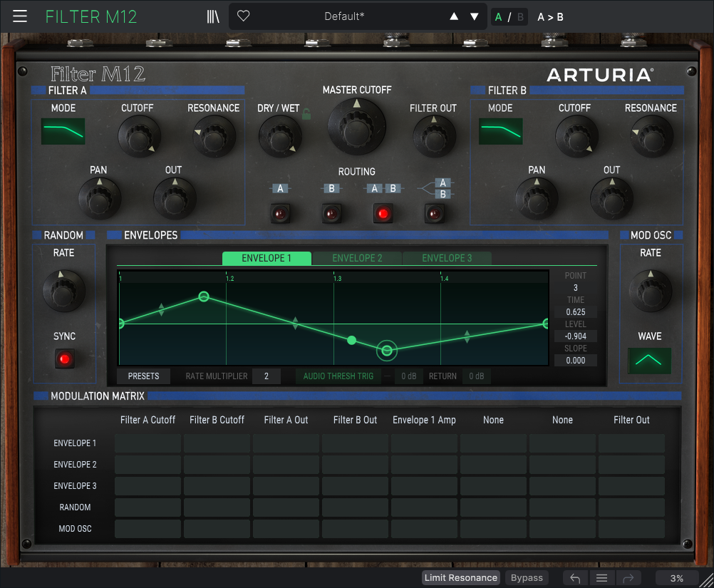Switch to the Envelope 2 tab
The height and width of the screenshot is (588, 714).
pos(357,258)
